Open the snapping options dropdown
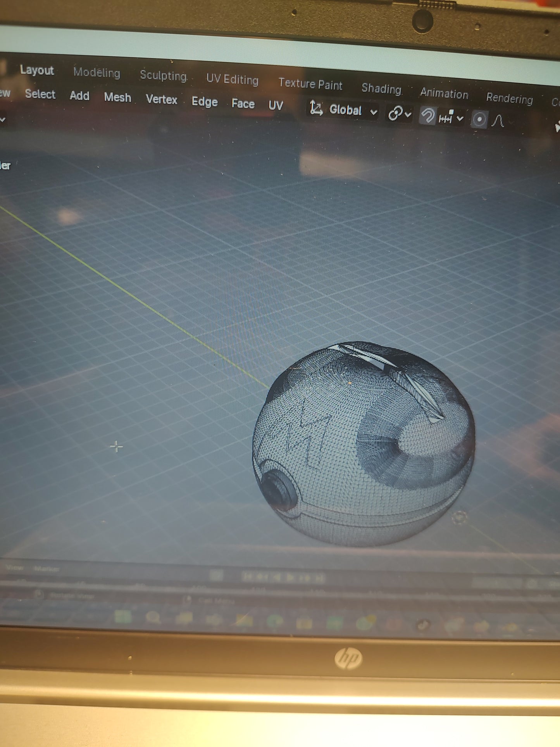Viewport: 560px width, 747px height. pos(451,117)
